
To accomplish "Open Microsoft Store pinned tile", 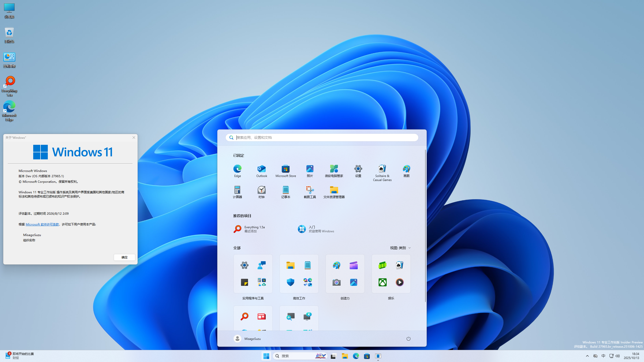I will [286, 171].
